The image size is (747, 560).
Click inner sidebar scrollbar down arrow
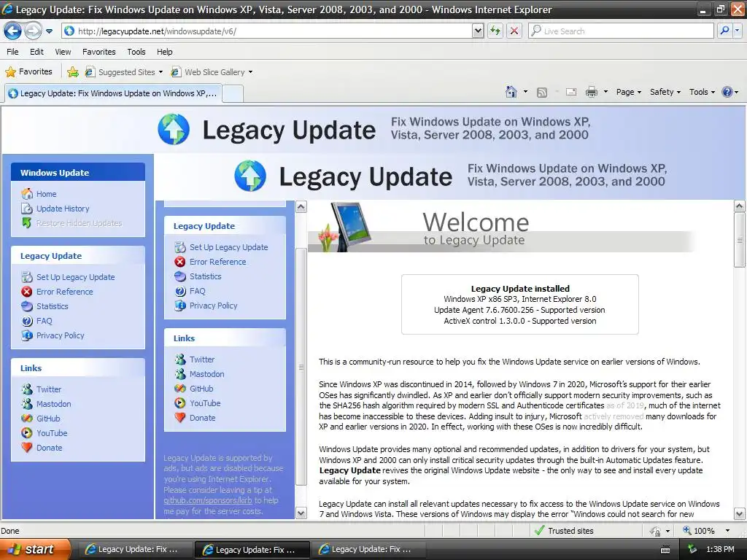click(x=301, y=513)
